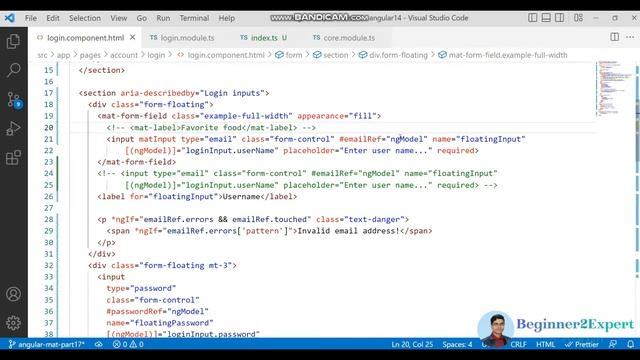Open the Extensions view

tap(13, 158)
